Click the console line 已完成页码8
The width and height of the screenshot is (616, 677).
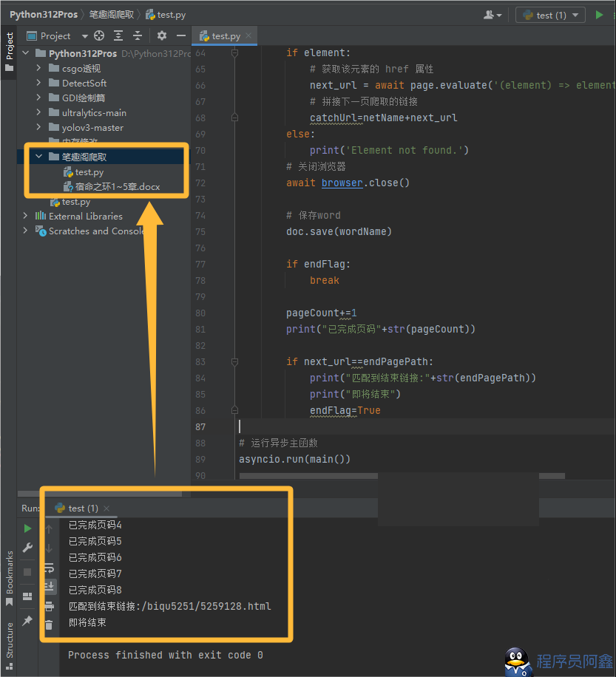point(95,590)
